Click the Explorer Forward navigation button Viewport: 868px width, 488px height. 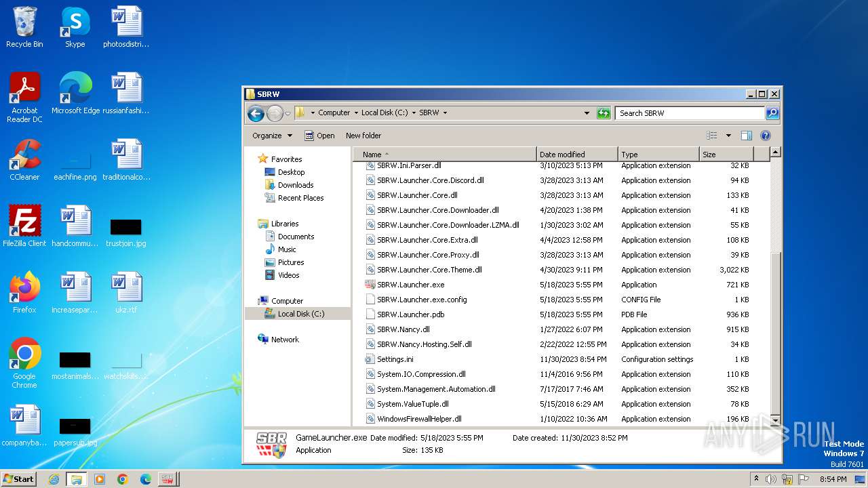[275, 113]
